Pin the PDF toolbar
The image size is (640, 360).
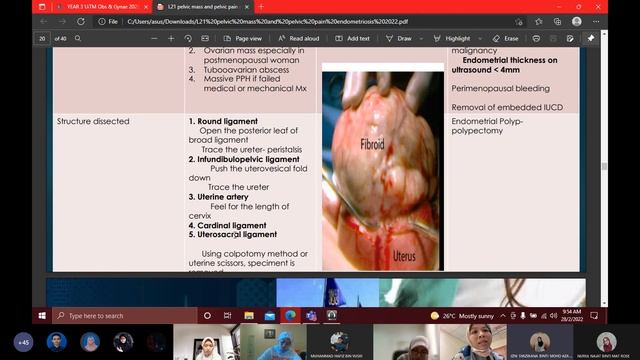point(591,38)
